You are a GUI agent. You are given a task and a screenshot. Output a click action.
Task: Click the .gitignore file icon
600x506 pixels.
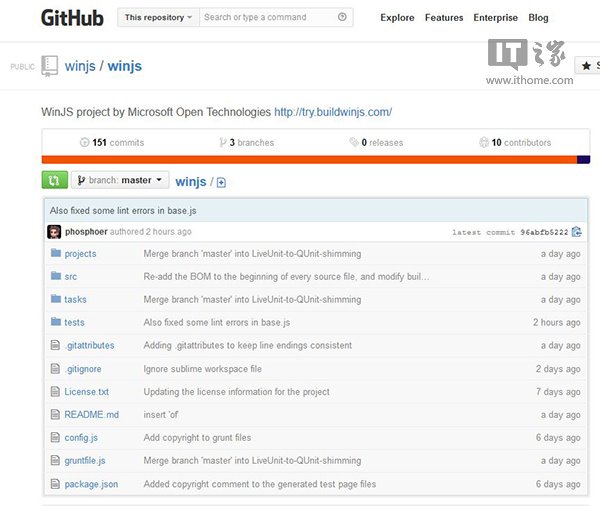click(55, 369)
